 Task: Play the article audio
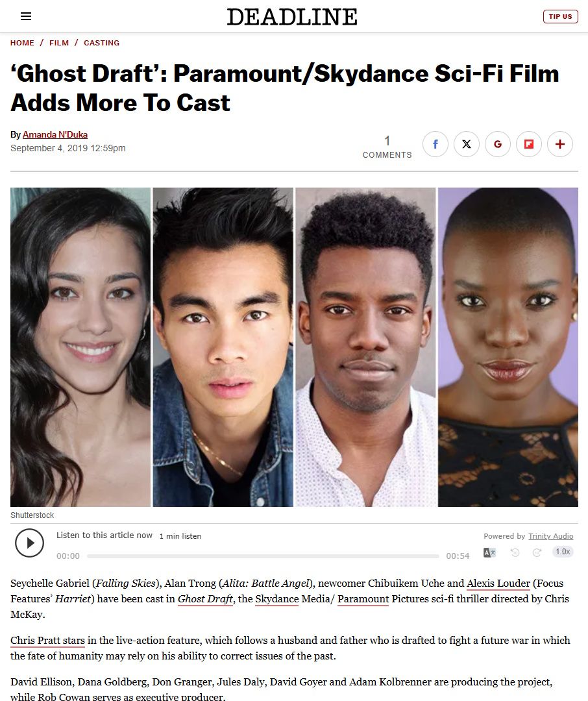pyautogui.click(x=29, y=543)
